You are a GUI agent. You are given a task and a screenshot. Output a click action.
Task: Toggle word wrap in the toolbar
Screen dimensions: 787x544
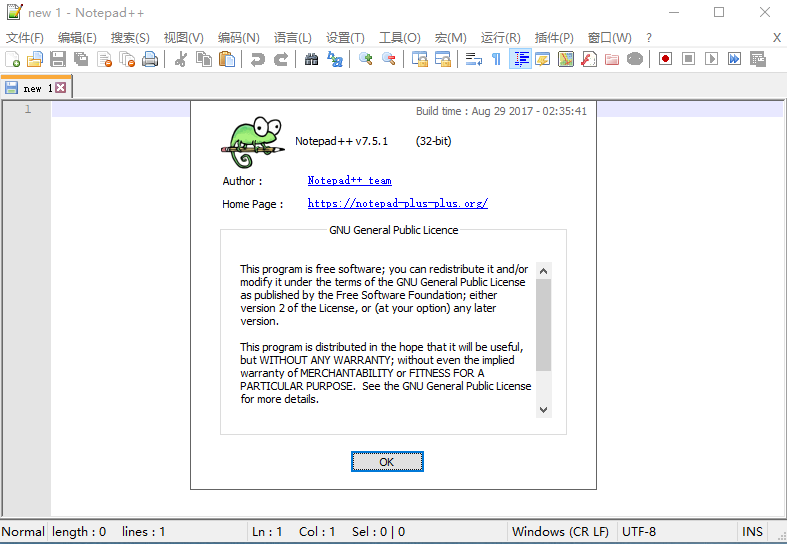(473, 59)
